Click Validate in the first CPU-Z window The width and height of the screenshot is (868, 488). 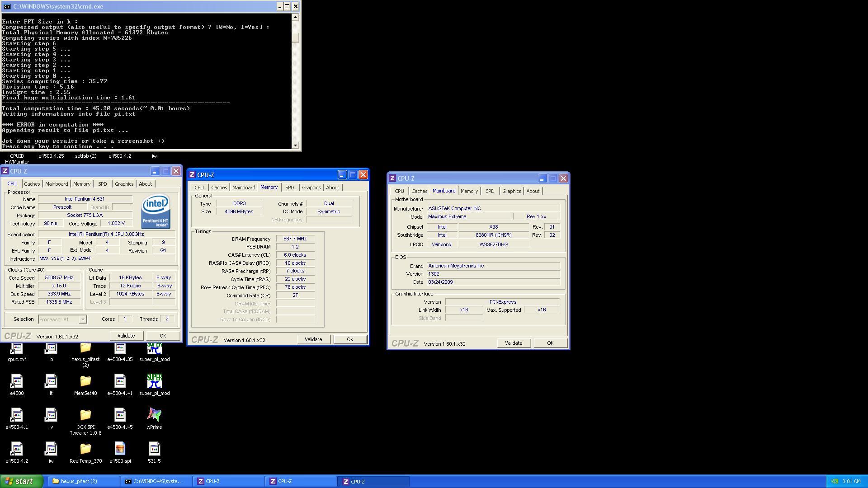tap(126, 336)
